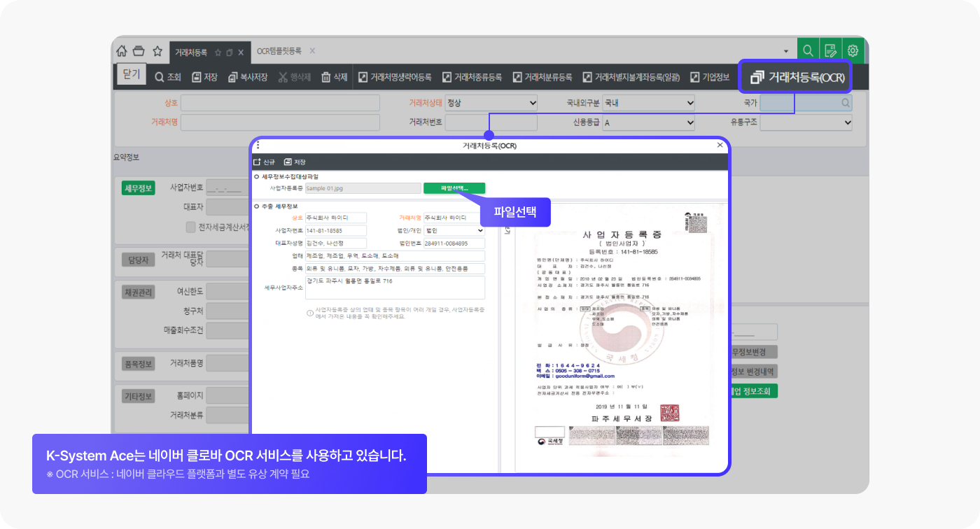Click 행삭제 row delete
980x529 pixels.
tap(294, 77)
